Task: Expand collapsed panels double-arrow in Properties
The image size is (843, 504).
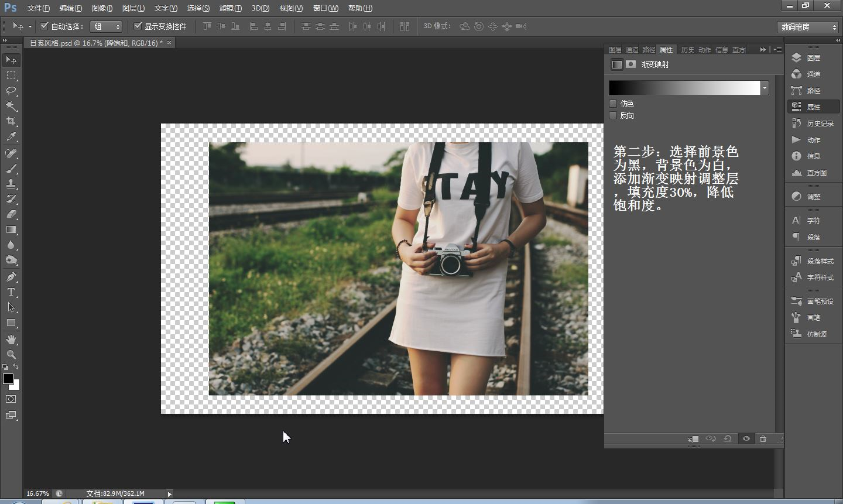Action: pyautogui.click(x=763, y=50)
